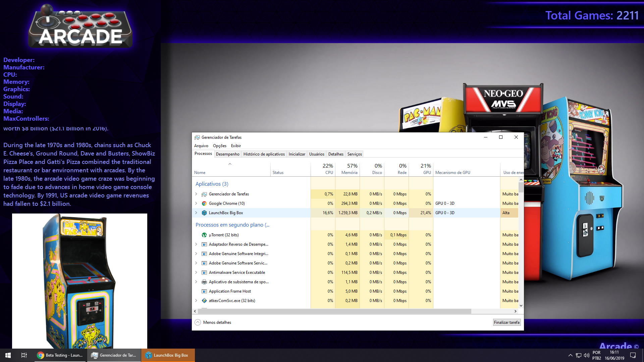This screenshot has width=644, height=362.
Task: Sort processes by Rede column
Action: [x=396, y=169]
